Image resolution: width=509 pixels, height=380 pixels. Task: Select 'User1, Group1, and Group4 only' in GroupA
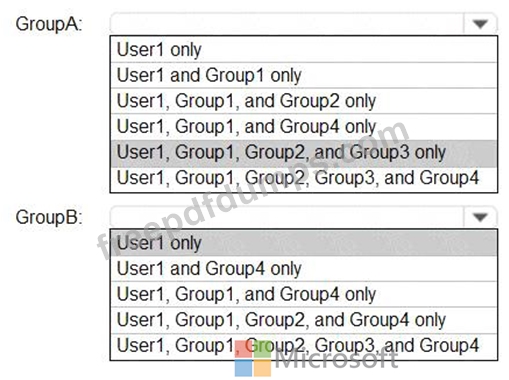pyautogui.click(x=304, y=127)
